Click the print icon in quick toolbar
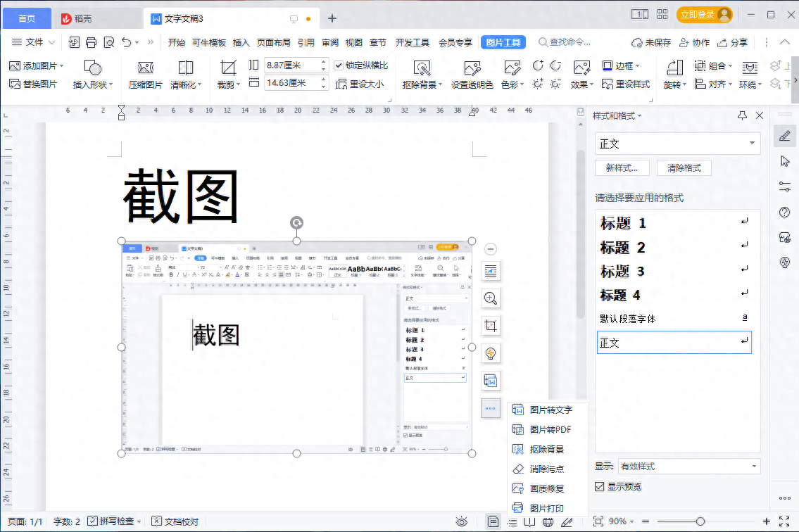This screenshot has height=532, width=799. (91, 42)
